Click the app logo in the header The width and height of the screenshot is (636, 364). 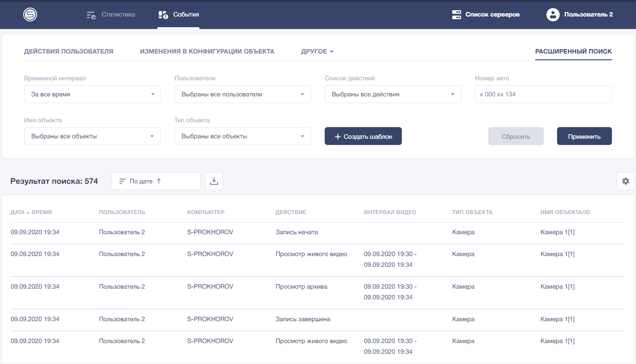pyautogui.click(x=30, y=15)
